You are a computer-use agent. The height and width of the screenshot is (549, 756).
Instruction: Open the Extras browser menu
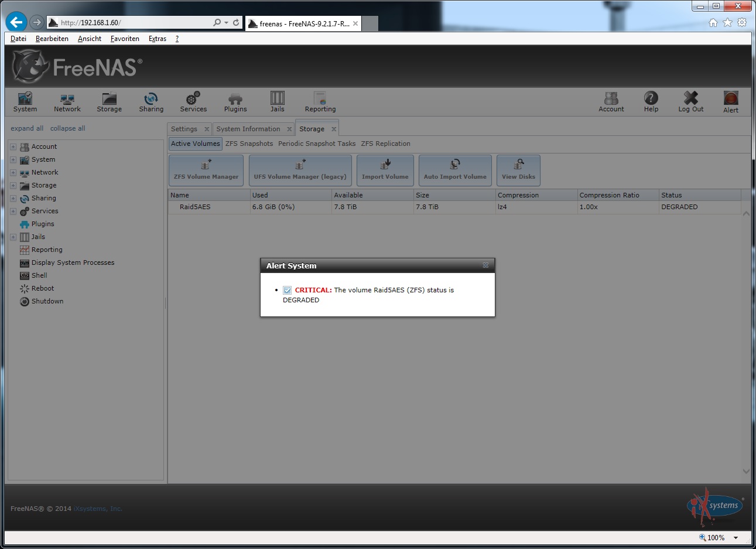coord(158,39)
